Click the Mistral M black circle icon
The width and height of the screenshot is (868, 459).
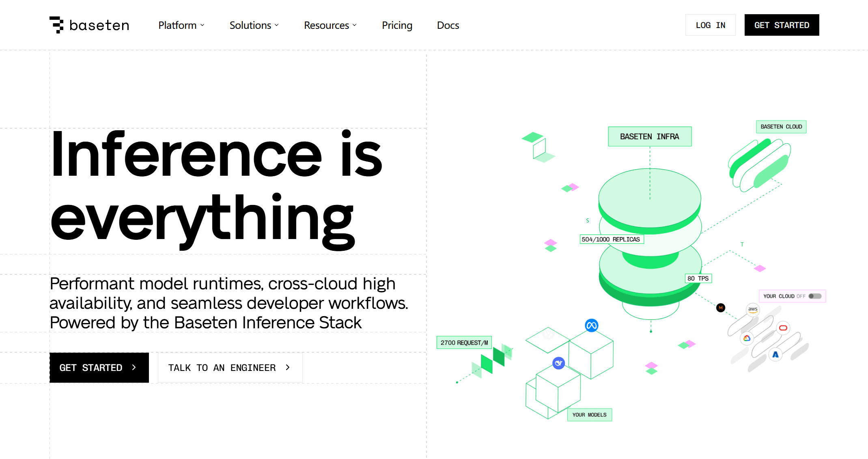721,308
